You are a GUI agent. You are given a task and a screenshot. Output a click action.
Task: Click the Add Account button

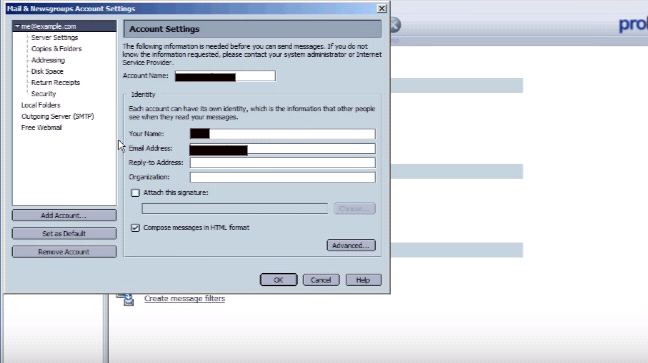[x=64, y=215]
